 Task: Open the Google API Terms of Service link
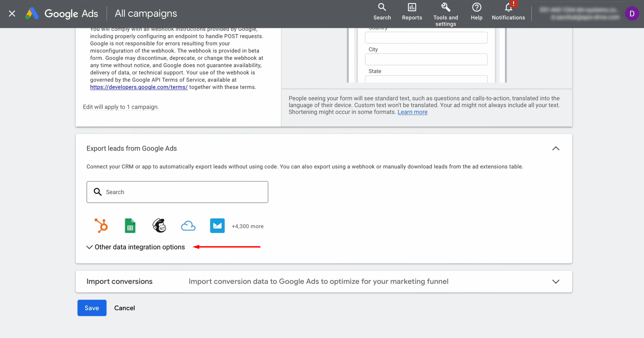139,87
